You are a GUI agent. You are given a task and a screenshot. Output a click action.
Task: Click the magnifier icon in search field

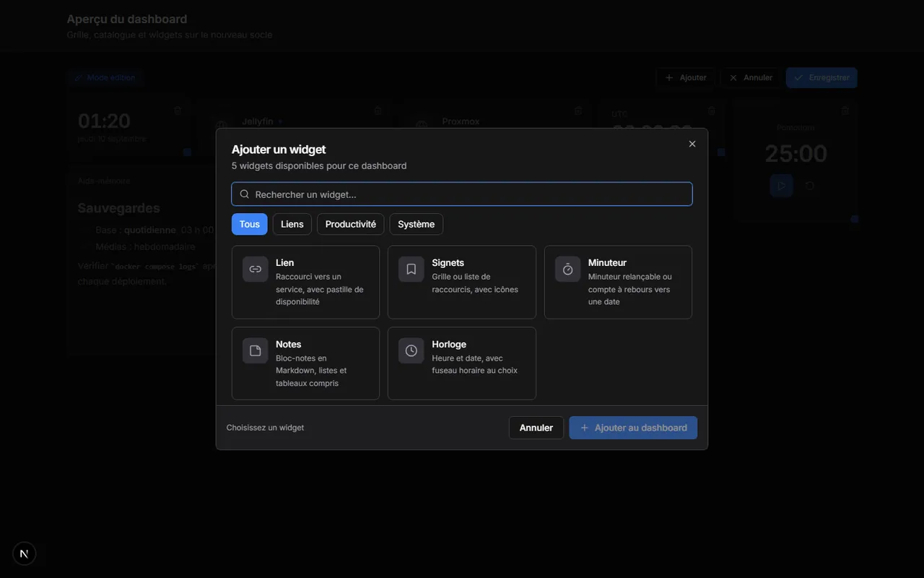pos(245,194)
